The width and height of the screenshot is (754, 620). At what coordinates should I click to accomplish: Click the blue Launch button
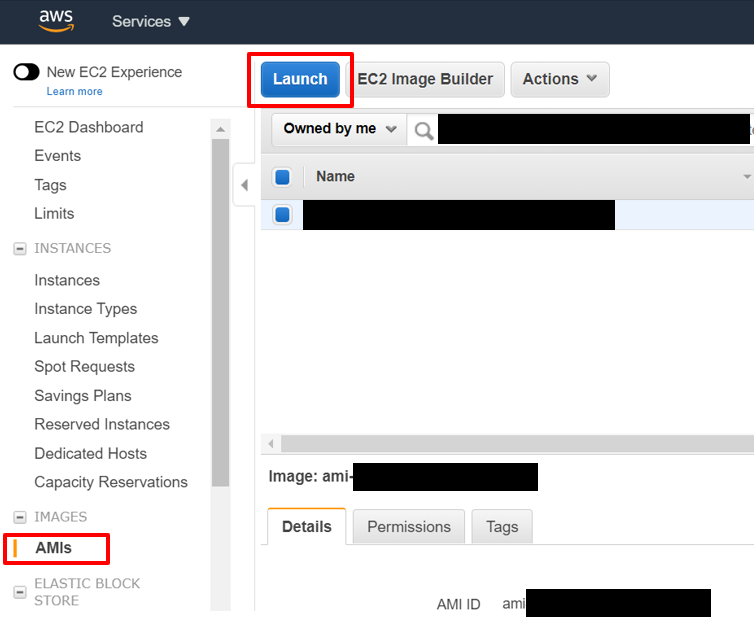(300, 79)
